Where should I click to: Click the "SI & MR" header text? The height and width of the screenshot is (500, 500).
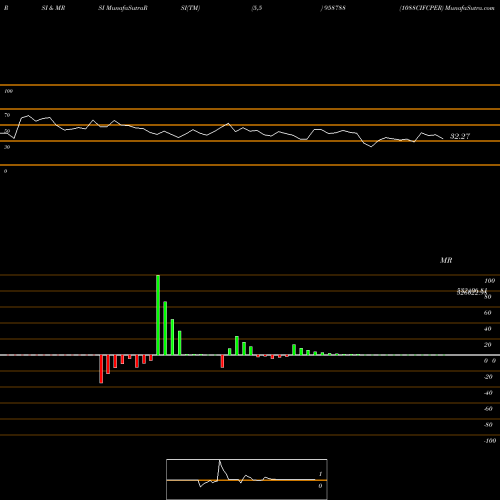pyautogui.click(x=53, y=8)
